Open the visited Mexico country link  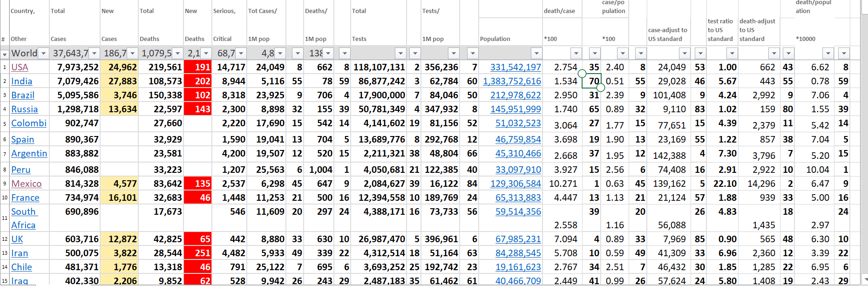click(x=26, y=184)
